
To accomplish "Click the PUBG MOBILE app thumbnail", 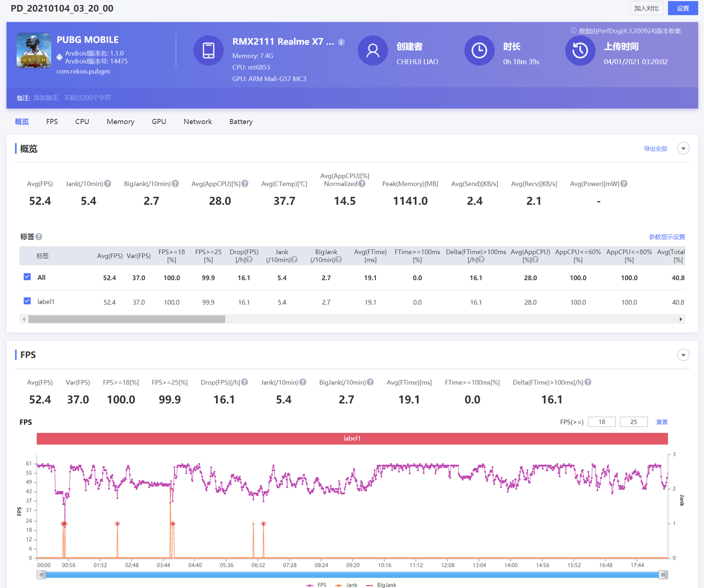I will [34, 50].
